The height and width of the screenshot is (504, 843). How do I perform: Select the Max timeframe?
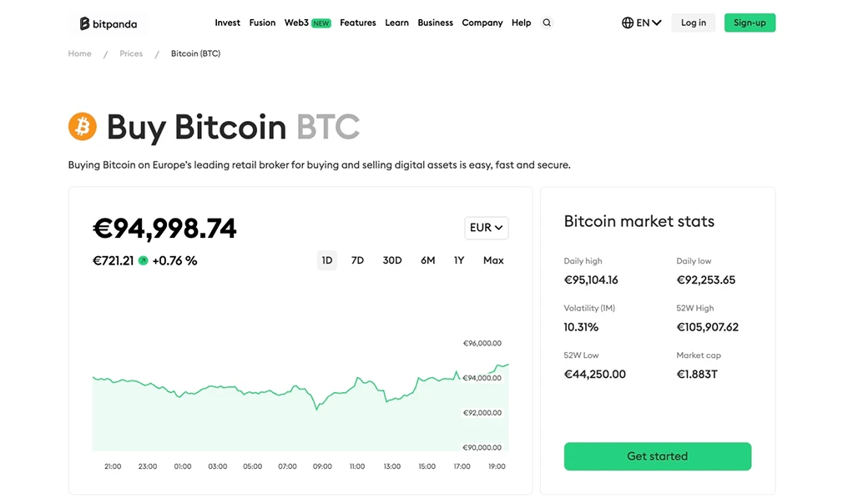tap(493, 260)
